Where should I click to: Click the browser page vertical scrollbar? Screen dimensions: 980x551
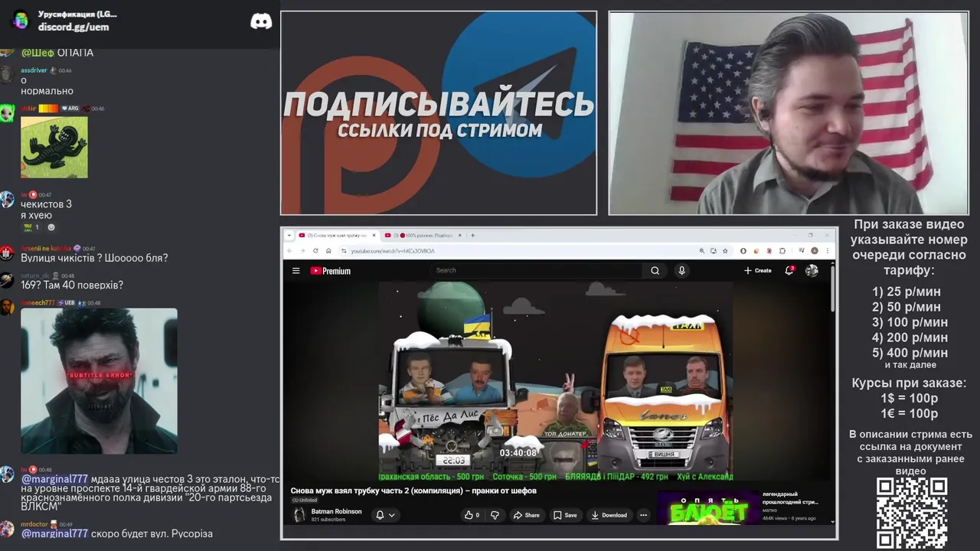tap(832, 288)
